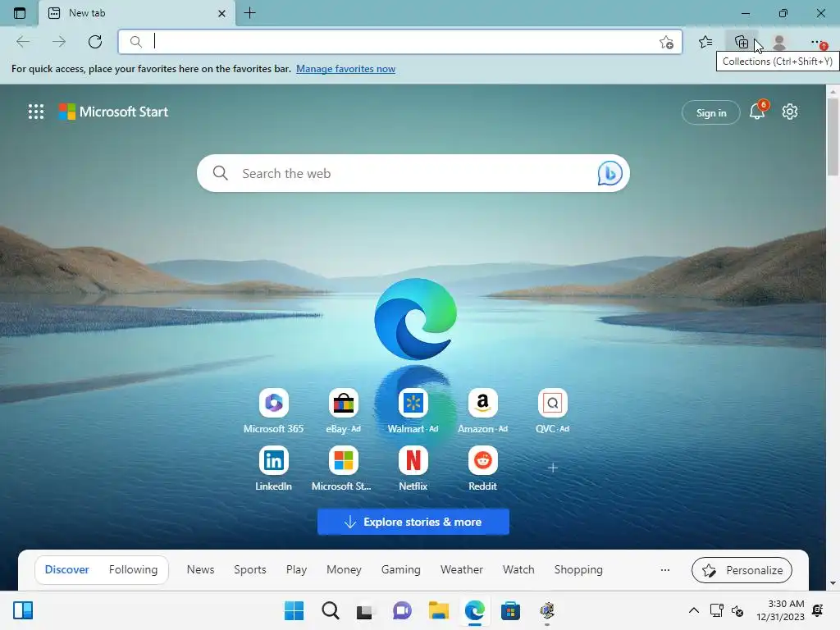
Task: Open the Weather category
Action: (x=462, y=569)
